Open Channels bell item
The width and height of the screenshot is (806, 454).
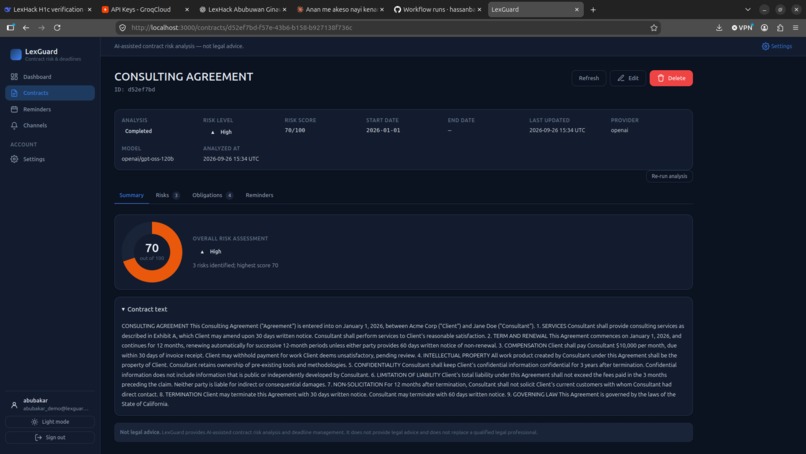tap(50, 125)
